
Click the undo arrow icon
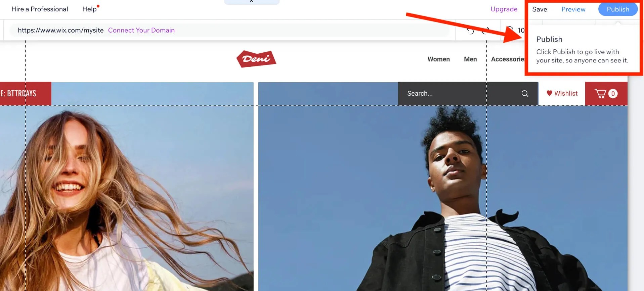470,31
